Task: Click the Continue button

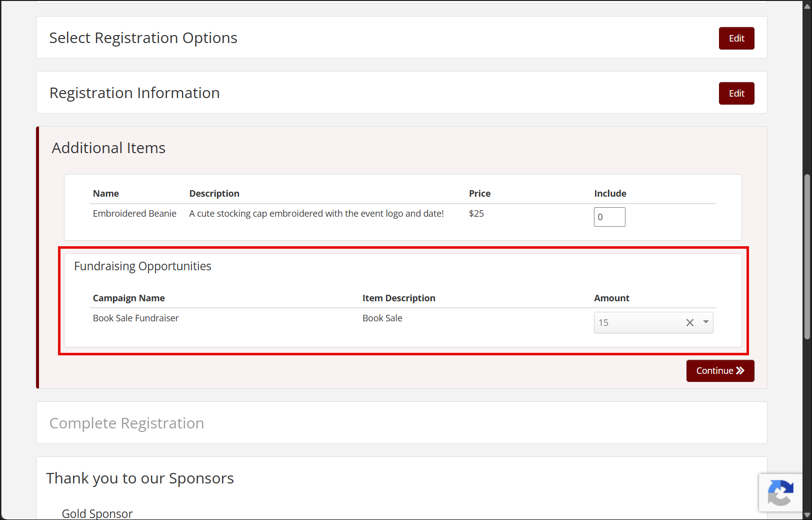Action: [720, 371]
